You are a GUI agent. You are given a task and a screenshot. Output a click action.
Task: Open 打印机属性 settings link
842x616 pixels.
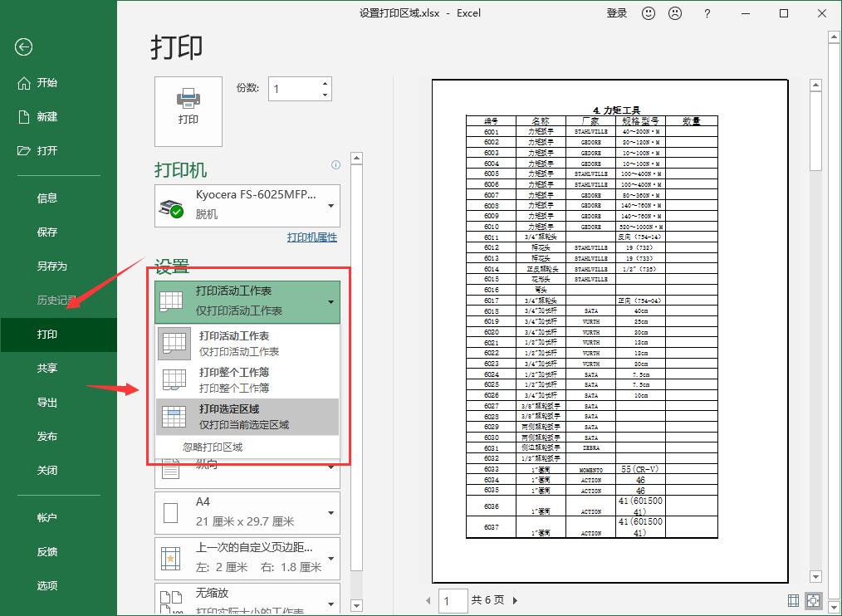click(311, 237)
